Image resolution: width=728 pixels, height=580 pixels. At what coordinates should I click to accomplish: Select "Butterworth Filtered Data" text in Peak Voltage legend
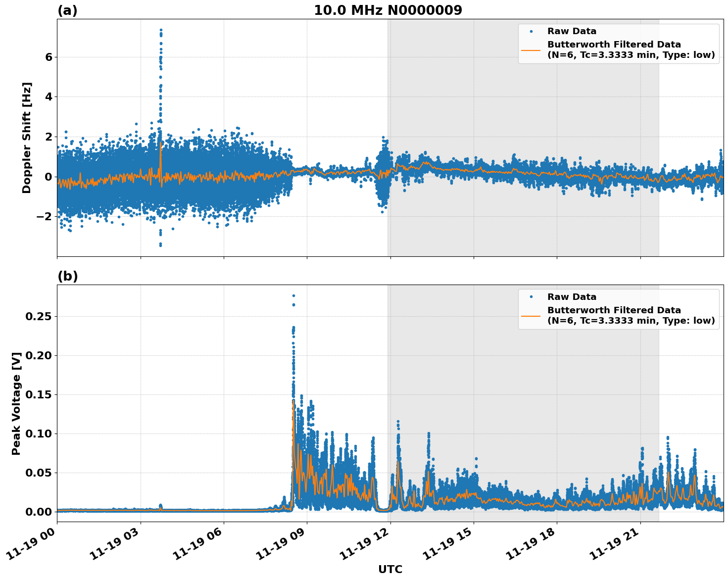click(x=614, y=311)
